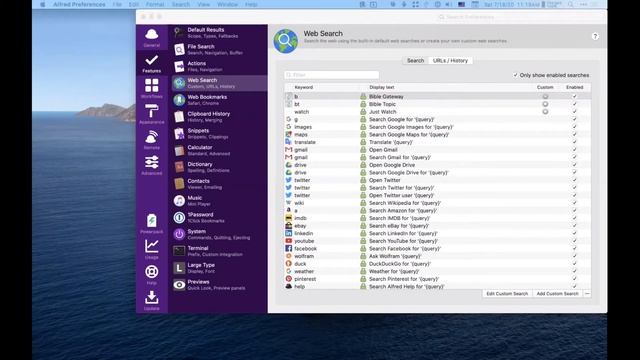Screen dimensions: 640x360
Task: Toggle enabled checkbox for Search Pinterest
Action: [x=574, y=279]
